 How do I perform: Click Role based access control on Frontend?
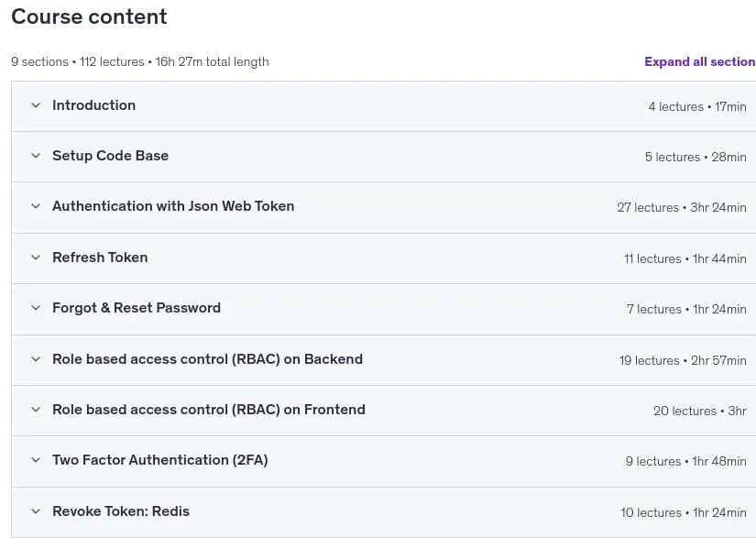tap(209, 410)
